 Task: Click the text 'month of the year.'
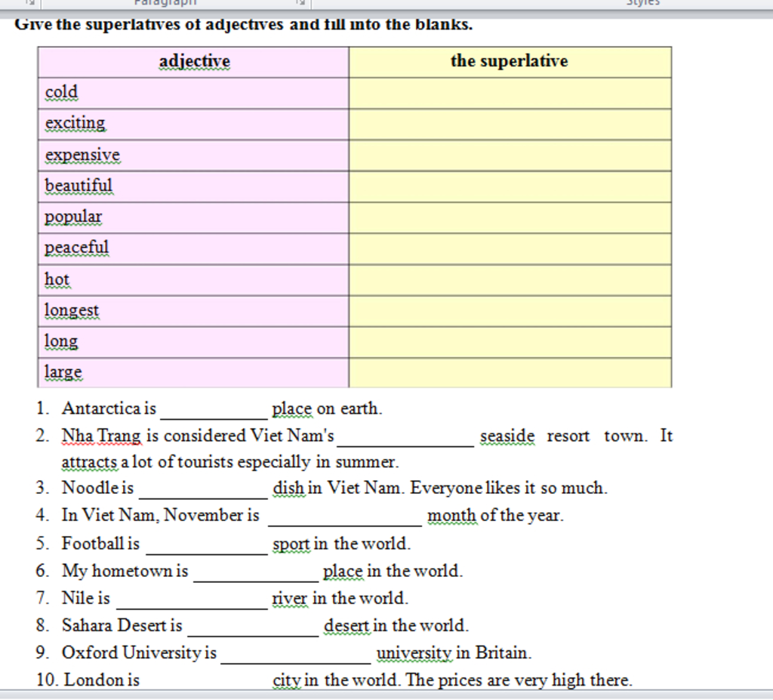[x=495, y=515]
